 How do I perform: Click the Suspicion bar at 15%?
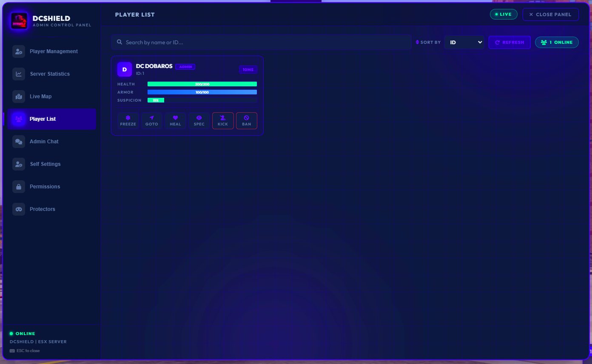pyautogui.click(x=202, y=100)
